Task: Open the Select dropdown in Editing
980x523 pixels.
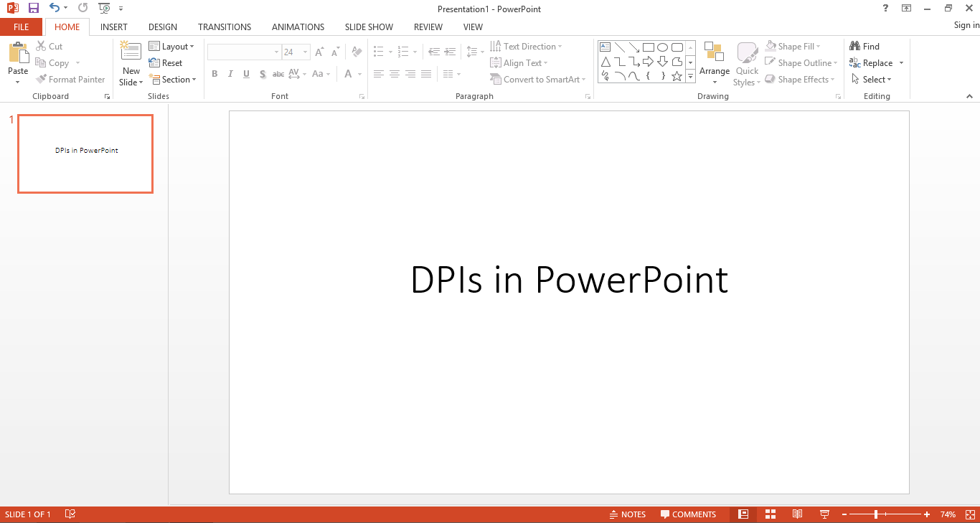Action: [871, 80]
